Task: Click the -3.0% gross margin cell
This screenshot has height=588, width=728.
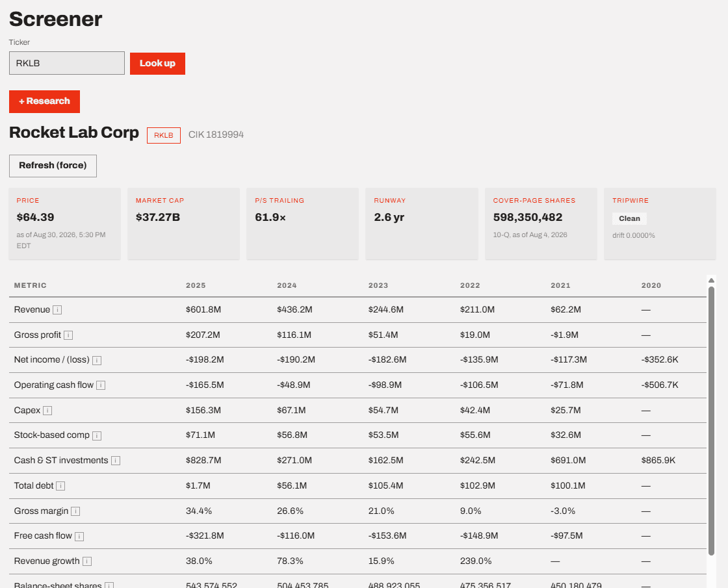Action: (563, 511)
